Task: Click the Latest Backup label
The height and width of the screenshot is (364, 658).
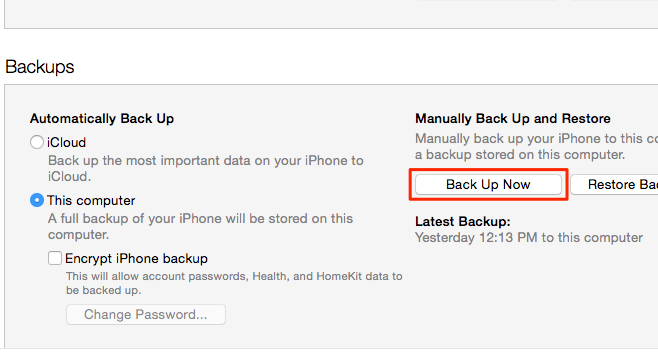Action: (x=463, y=222)
